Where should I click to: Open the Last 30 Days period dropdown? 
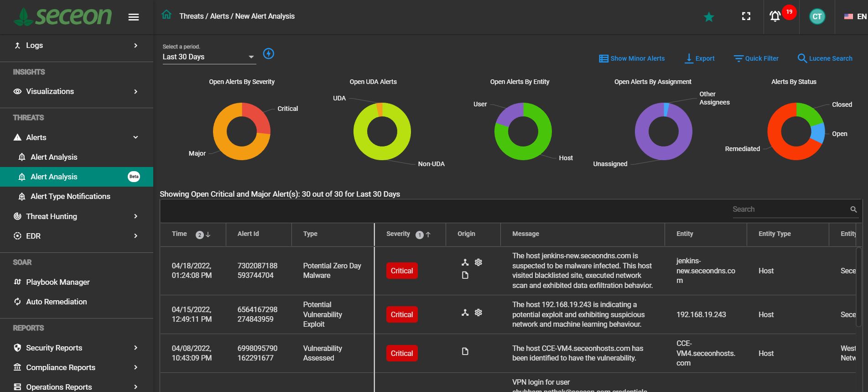[x=208, y=57]
